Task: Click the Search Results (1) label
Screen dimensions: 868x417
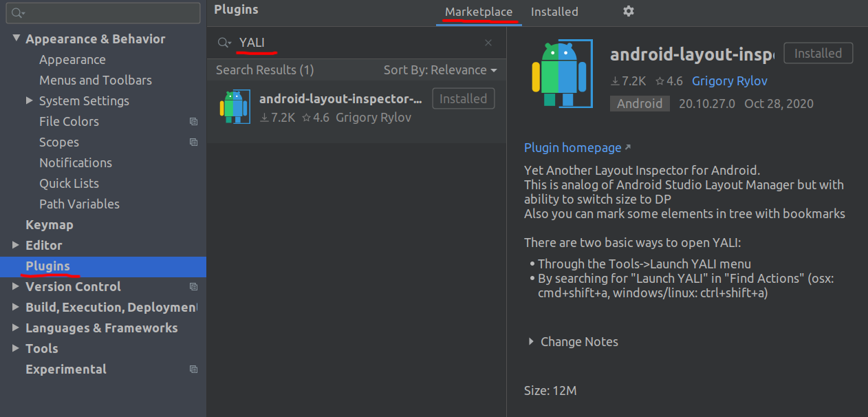Action: tap(265, 70)
